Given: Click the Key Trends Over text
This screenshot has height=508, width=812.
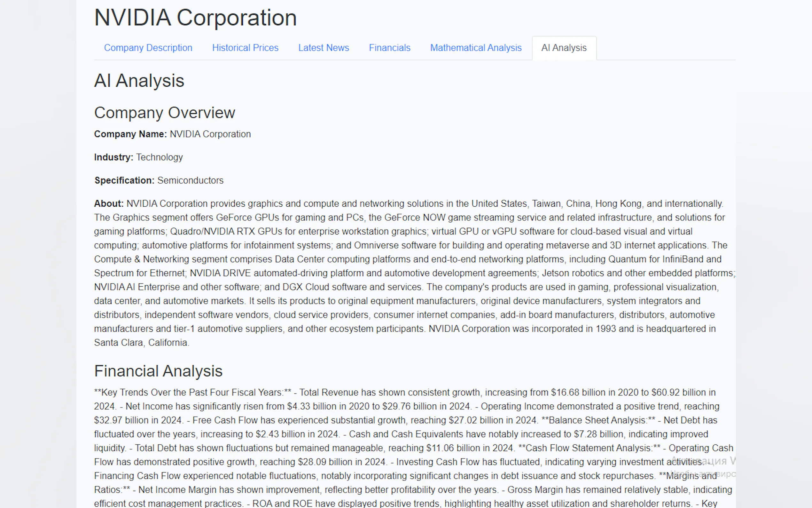Looking at the screenshot, I should point(136,393).
